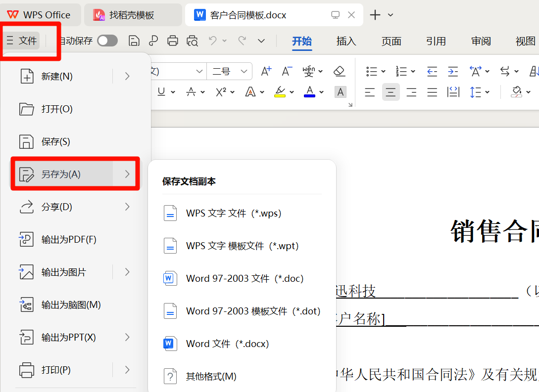This screenshot has width=539, height=392.
Task: Select increase font size icon
Action: (266, 71)
